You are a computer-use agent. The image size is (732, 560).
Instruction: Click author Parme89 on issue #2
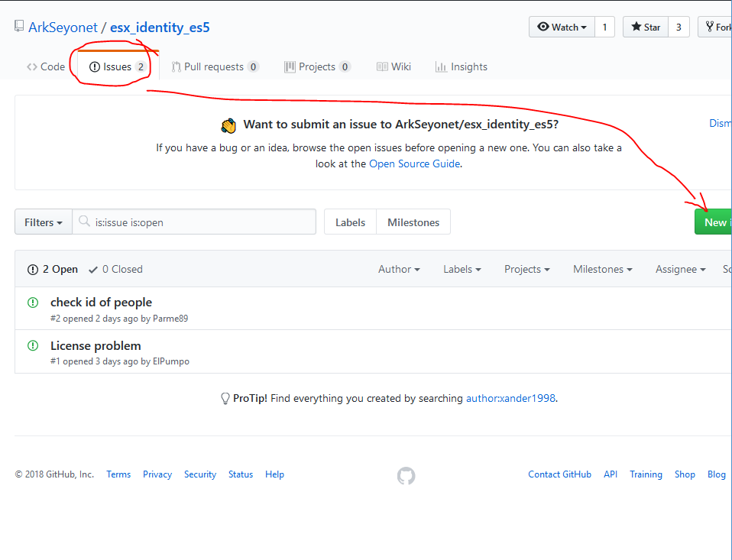(170, 319)
